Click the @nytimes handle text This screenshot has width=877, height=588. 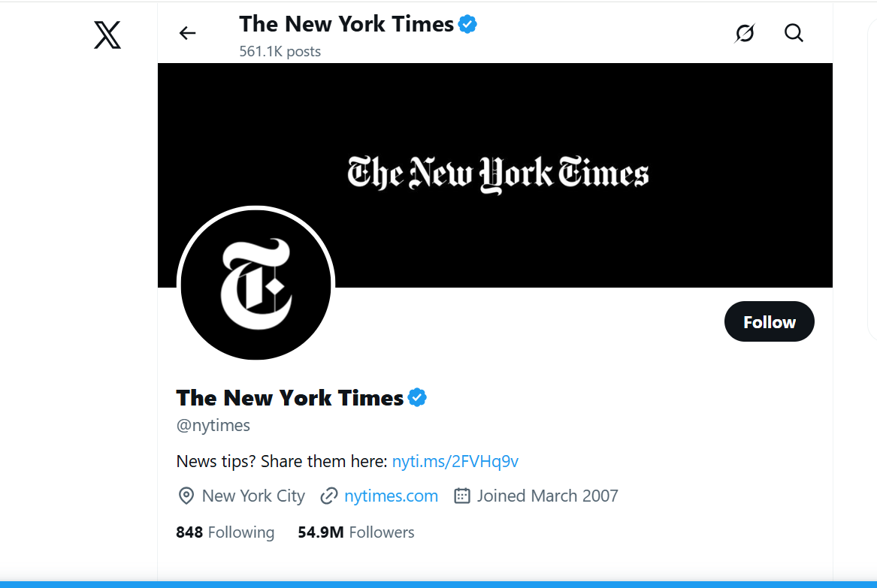tap(213, 425)
